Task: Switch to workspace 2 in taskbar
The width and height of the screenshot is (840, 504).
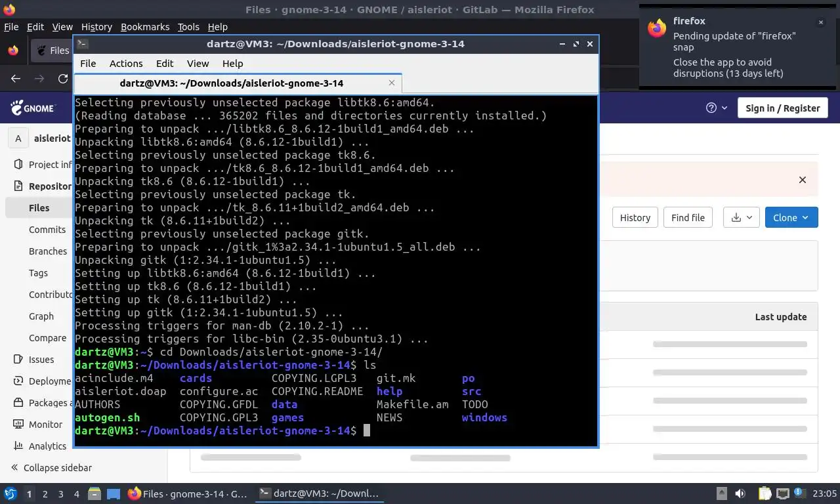Action: (x=45, y=493)
